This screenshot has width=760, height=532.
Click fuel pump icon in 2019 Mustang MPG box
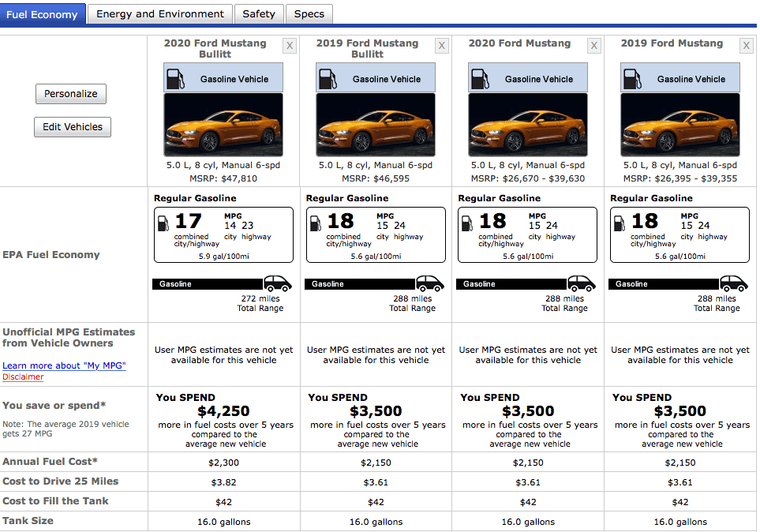[620, 223]
